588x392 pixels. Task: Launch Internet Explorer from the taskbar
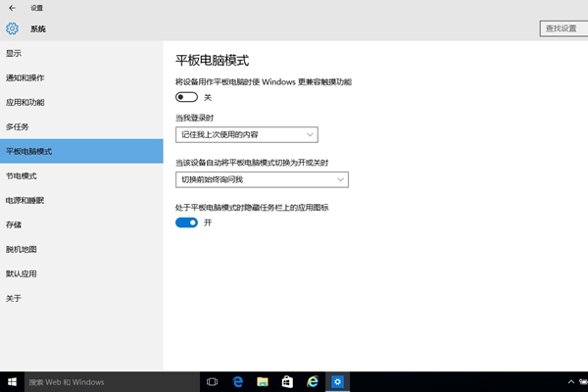313,382
